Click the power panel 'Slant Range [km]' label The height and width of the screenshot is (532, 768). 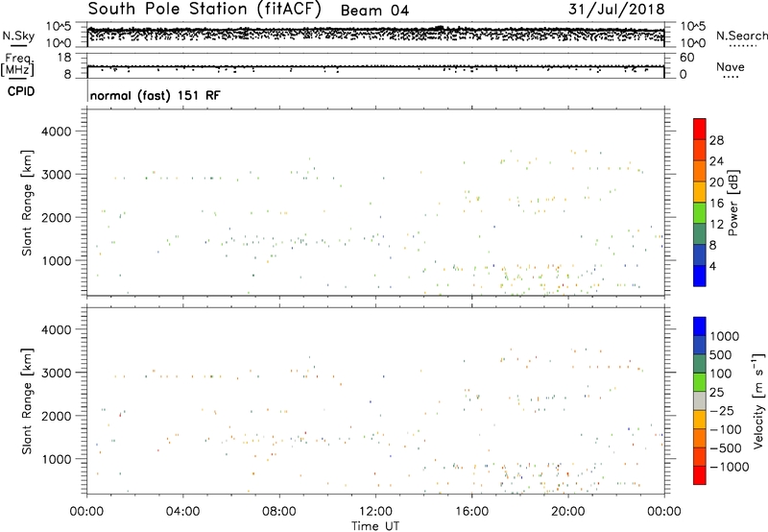coord(27,203)
